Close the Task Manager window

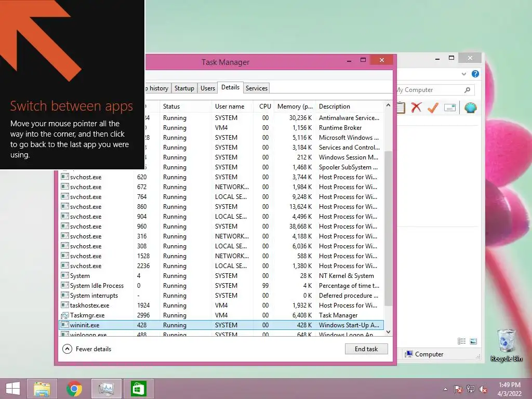tap(382, 60)
